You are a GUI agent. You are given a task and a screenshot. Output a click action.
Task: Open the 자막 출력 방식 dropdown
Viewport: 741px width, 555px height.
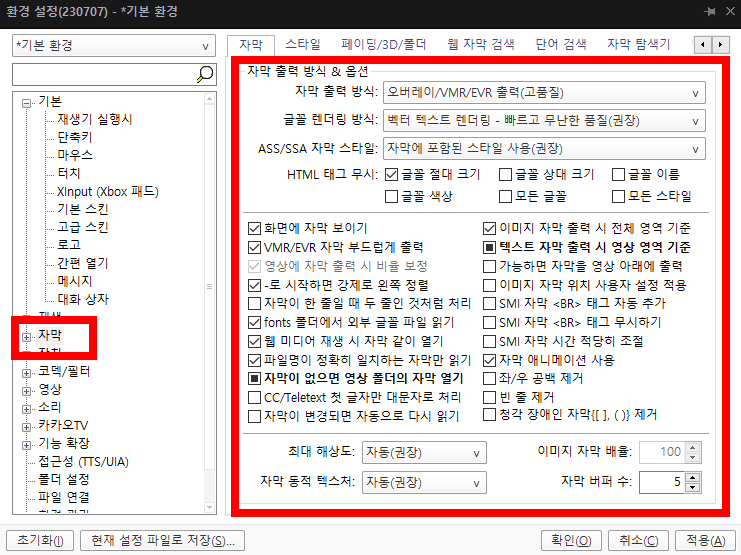pyautogui.click(x=544, y=93)
